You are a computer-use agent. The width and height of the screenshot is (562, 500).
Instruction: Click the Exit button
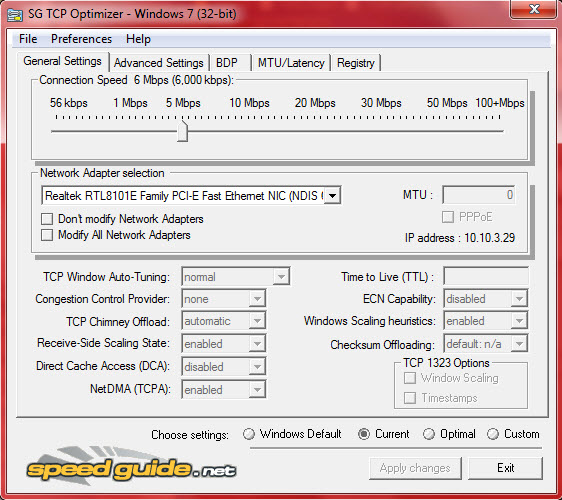coord(505,468)
